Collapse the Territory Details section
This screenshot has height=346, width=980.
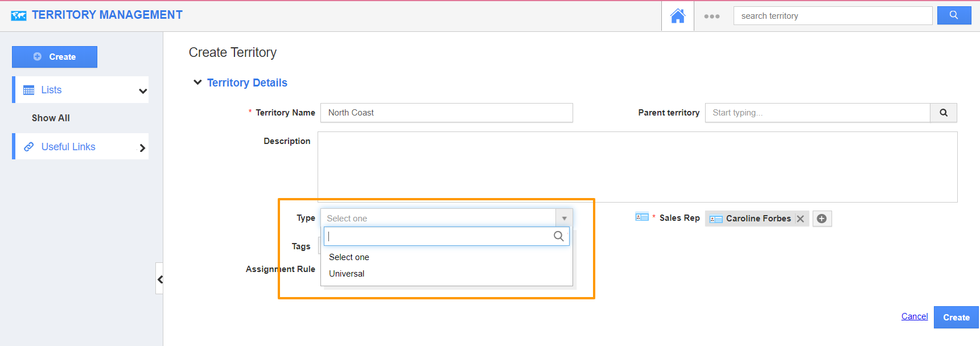(x=197, y=83)
